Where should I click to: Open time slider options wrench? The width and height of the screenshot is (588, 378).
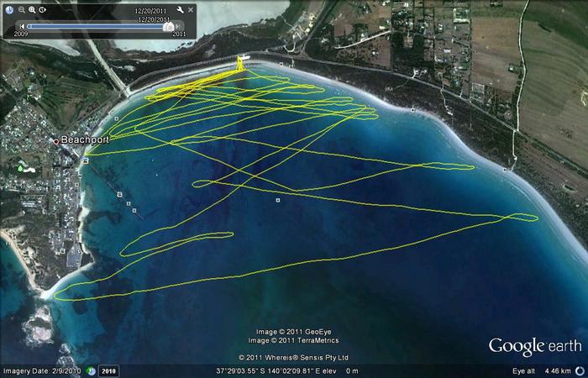[x=179, y=9]
